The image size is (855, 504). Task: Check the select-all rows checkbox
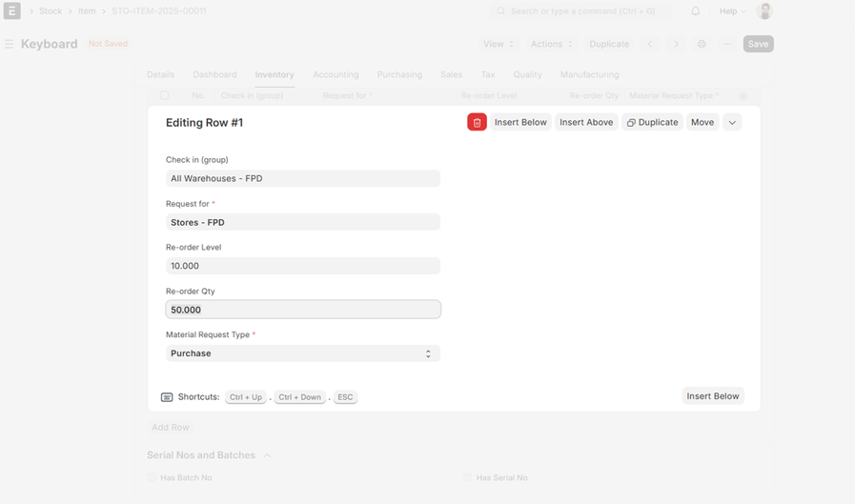(165, 95)
